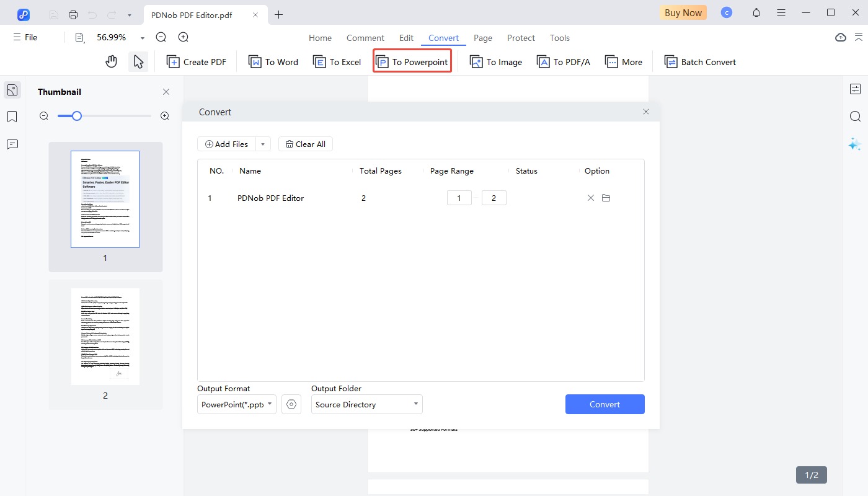Viewport: 868px width, 496px height.
Task: Click the PDNob app logo icon
Action: coord(24,14)
